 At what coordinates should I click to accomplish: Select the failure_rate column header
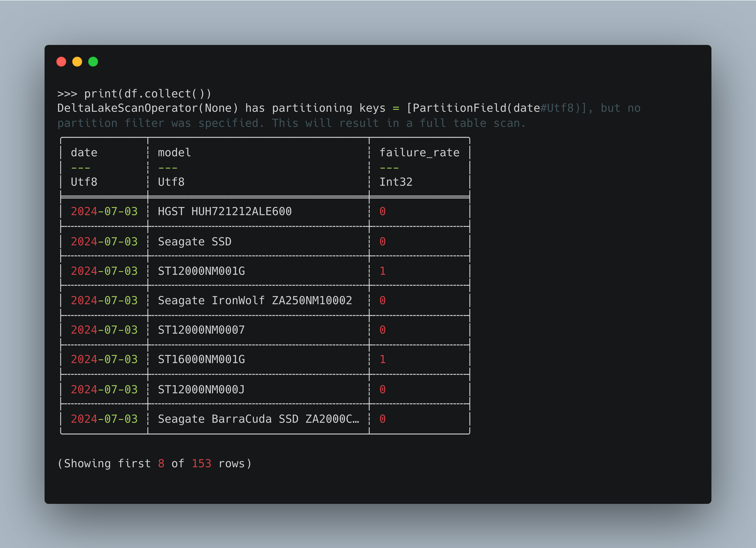(419, 152)
